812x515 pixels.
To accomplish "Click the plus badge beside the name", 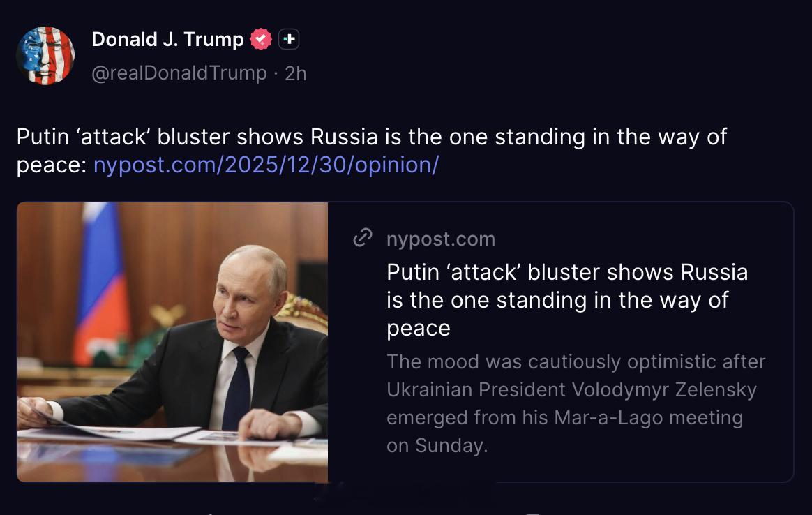I will (x=288, y=39).
